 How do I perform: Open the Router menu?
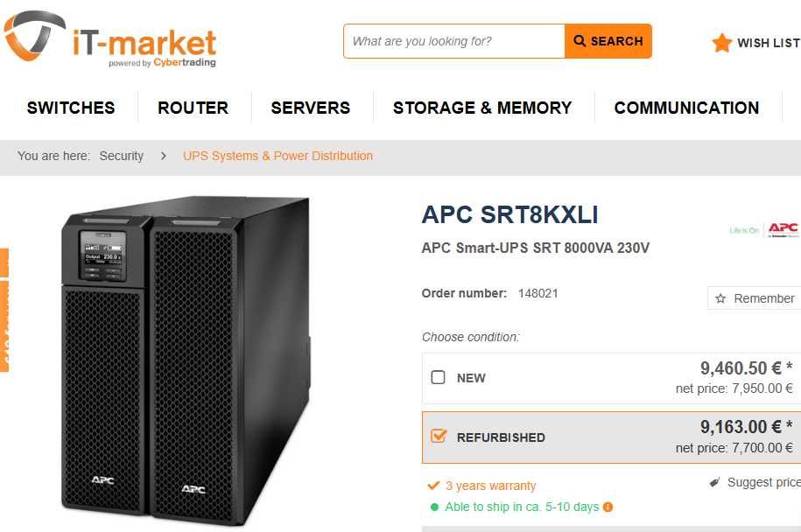(193, 108)
